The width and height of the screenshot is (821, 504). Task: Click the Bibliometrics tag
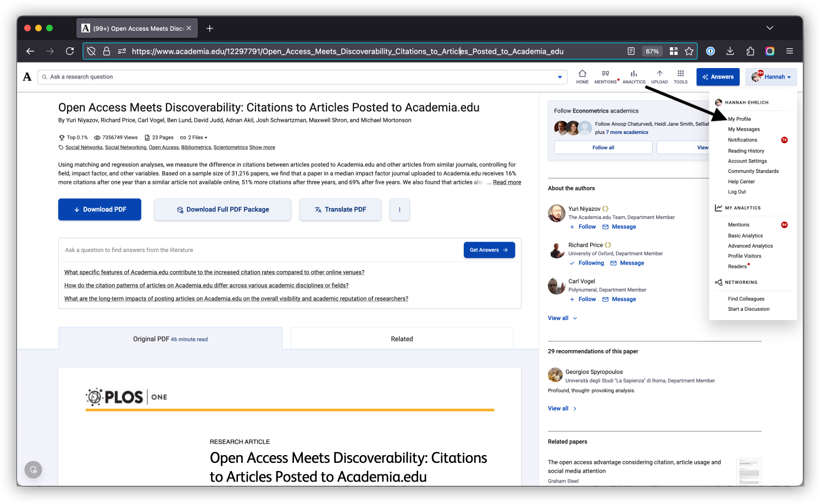pos(196,148)
